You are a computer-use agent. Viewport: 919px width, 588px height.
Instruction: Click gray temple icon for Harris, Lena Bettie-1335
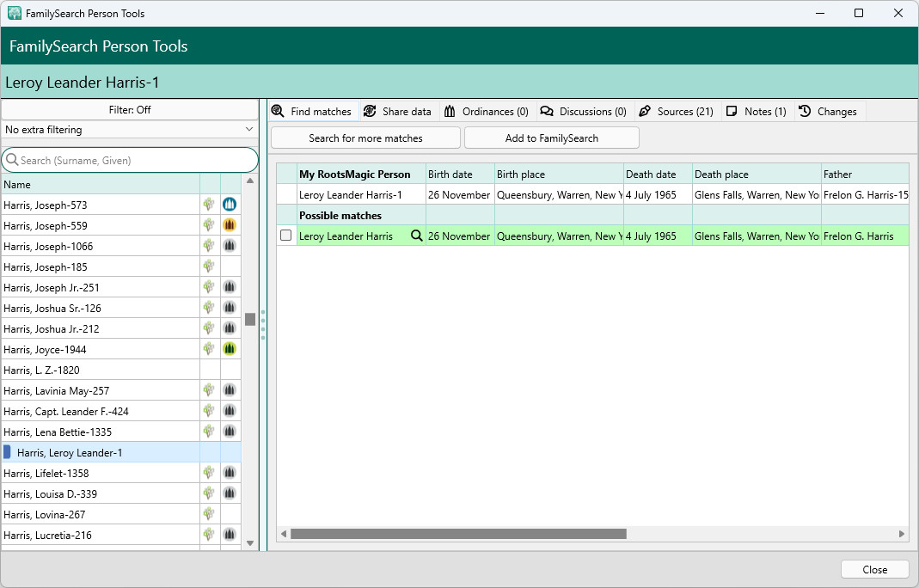click(x=230, y=432)
